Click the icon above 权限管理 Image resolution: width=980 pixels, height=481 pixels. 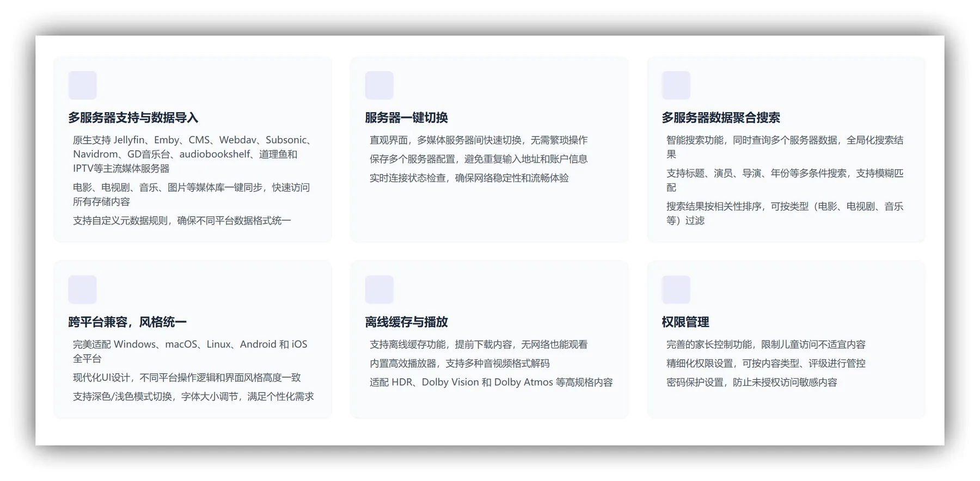pos(676,289)
